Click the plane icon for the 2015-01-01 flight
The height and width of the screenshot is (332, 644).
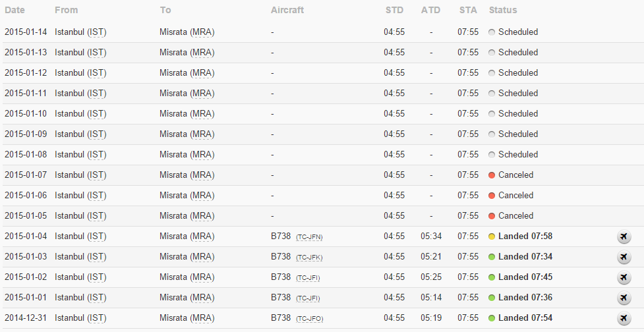pyautogui.click(x=624, y=298)
